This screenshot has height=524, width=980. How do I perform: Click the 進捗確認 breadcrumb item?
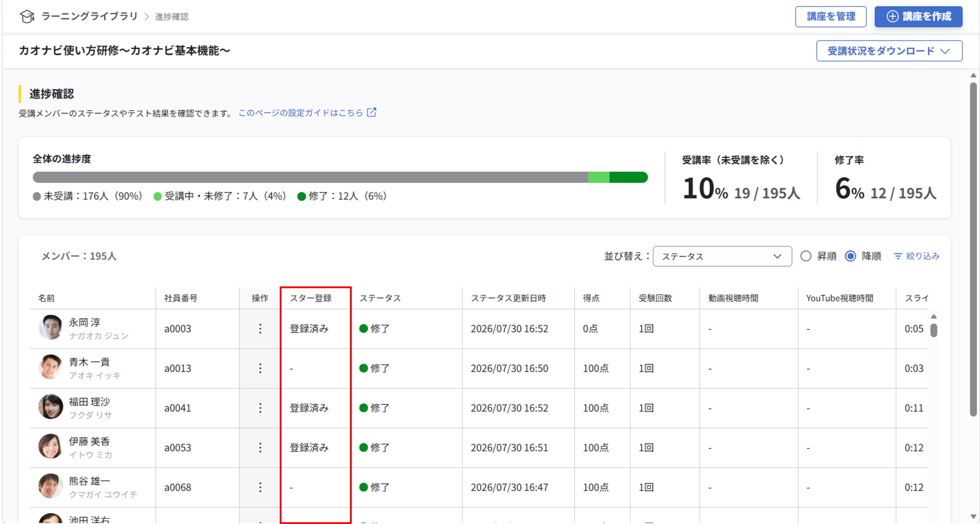point(171,17)
